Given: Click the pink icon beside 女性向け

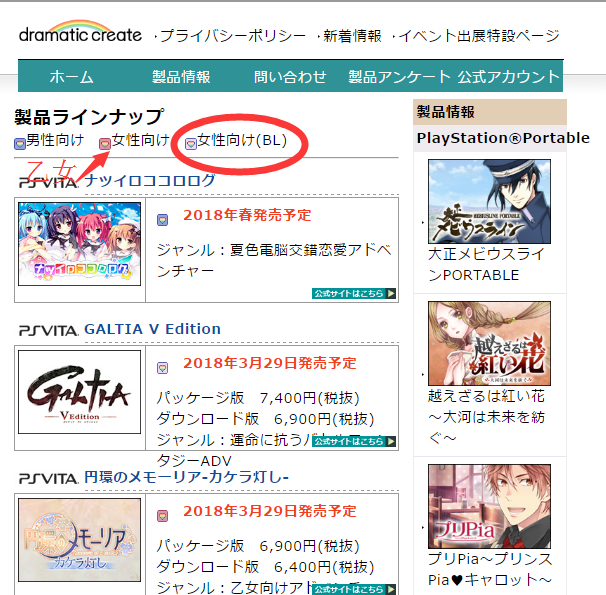Looking at the screenshot, I should [105, 144].
